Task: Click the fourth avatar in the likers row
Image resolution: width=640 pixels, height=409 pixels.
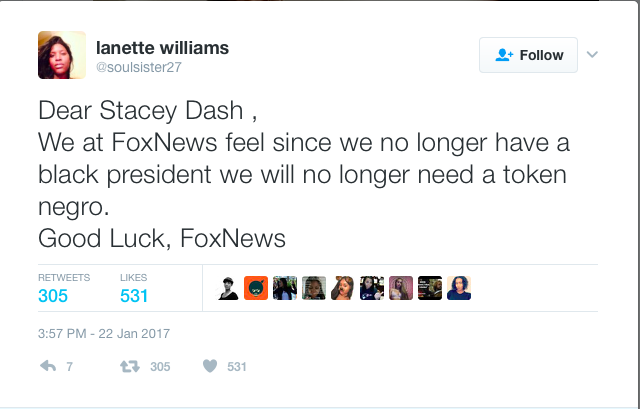Action: (314, 288)
